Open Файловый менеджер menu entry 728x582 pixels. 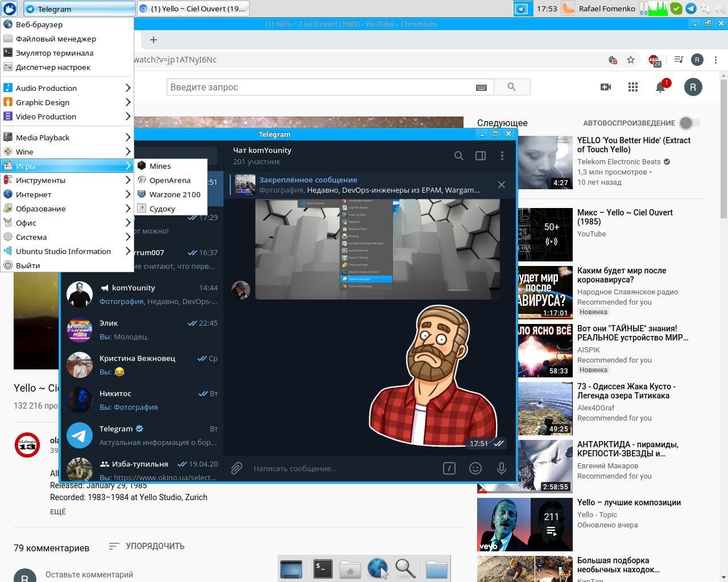(x=67, y=39)
